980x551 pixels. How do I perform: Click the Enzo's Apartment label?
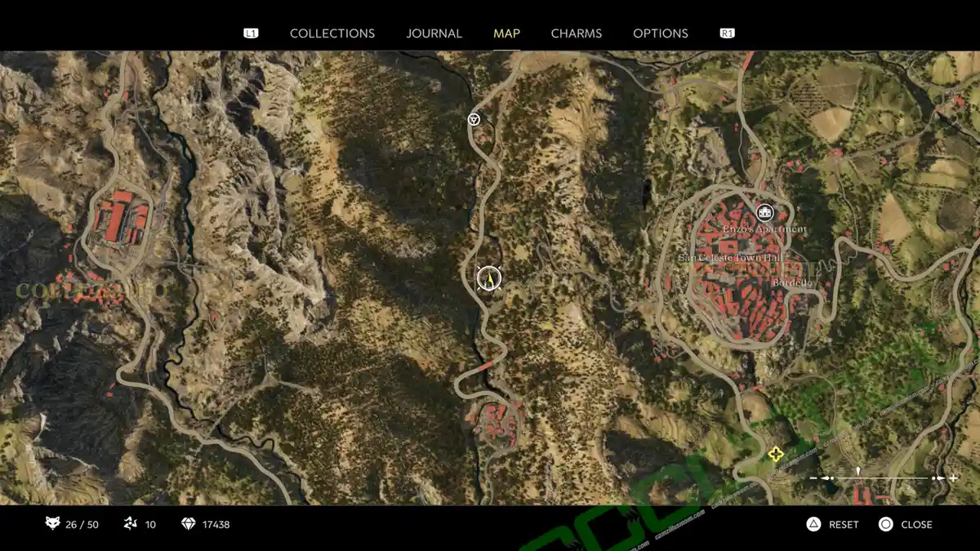point(764,229)
